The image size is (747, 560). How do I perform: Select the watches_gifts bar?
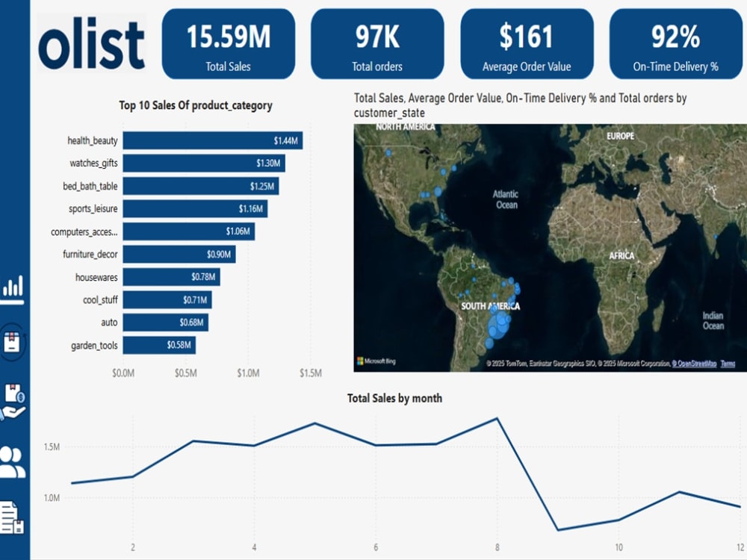click(204, 164)
